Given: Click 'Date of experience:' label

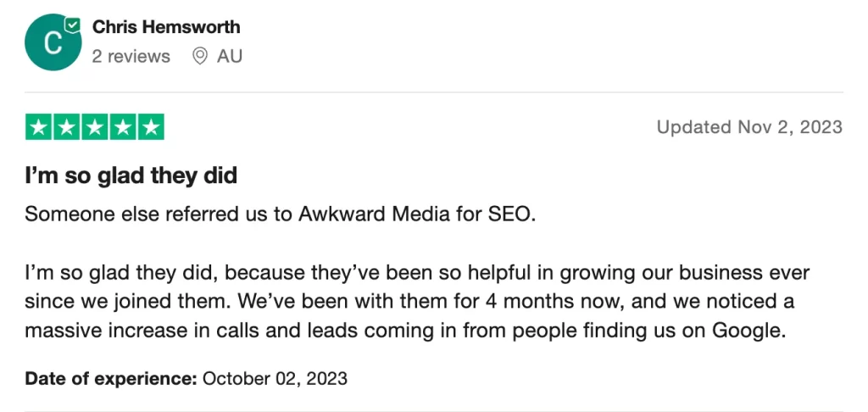Looking at the screenshot, I should click(x=111, y=379).
